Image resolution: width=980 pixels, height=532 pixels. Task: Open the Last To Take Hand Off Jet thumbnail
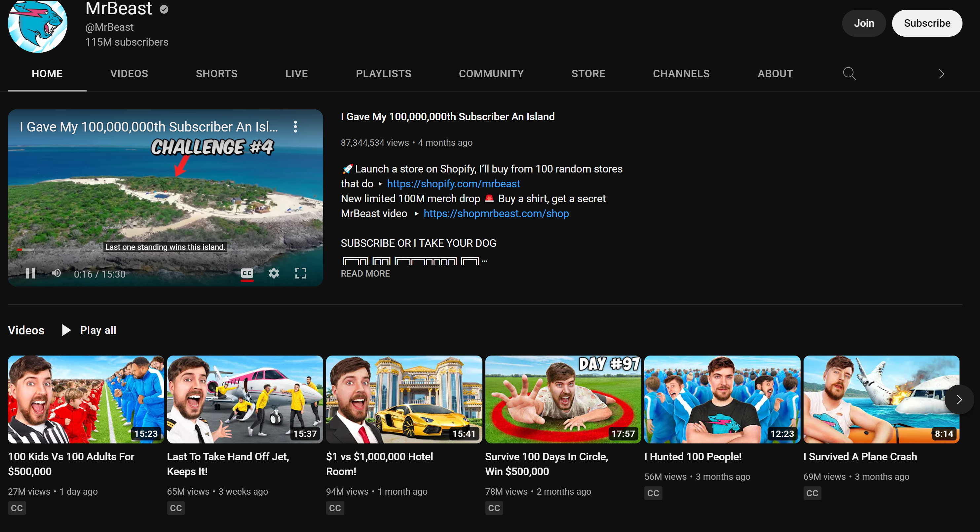(x=245, y=399)
